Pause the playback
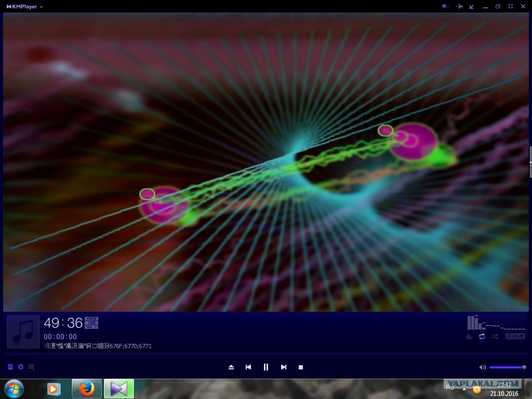This screenshot has height=399, width=532. (266, 367)
